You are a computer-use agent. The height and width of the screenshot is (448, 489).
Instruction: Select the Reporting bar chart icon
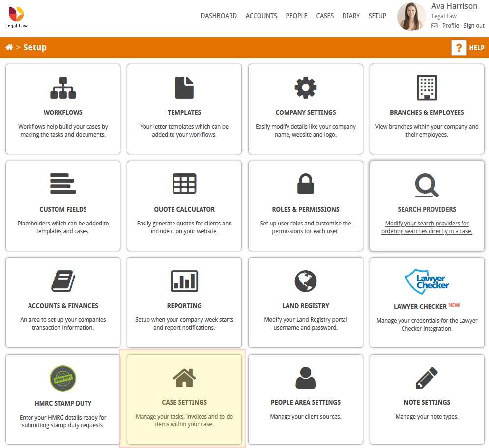pyautogui.click(x=184, y=281)
